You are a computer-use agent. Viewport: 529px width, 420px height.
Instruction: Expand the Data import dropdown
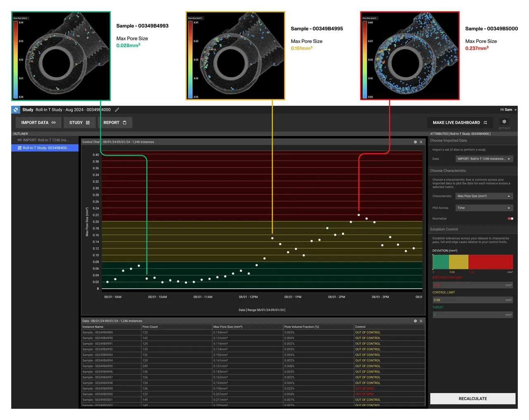[484, 159]
